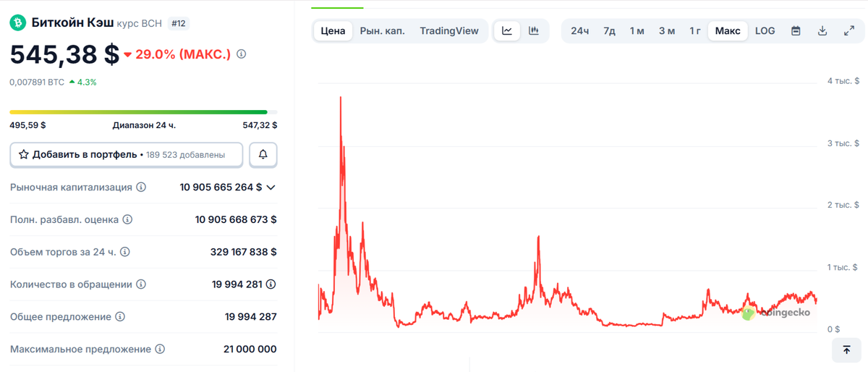Switch to candlestick chart view icon
The image size is (868, 372).
click(534, 31)
